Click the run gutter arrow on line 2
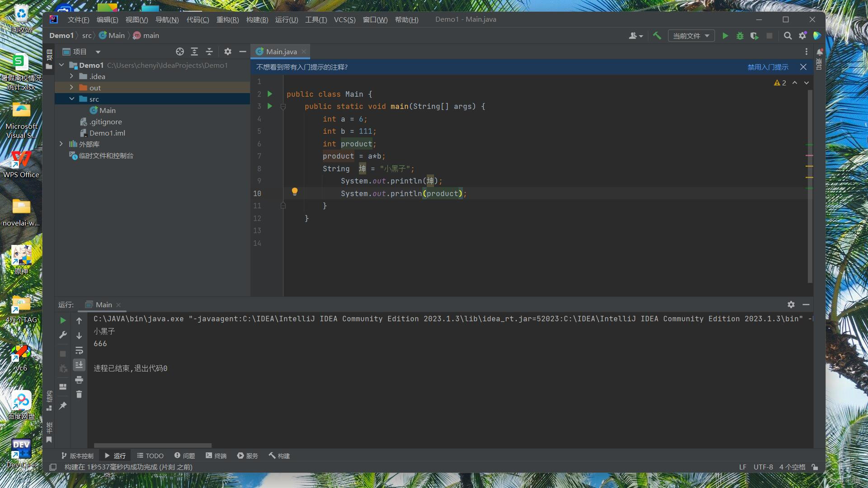Screen dimensions: 868x488 tap(270, 94)
